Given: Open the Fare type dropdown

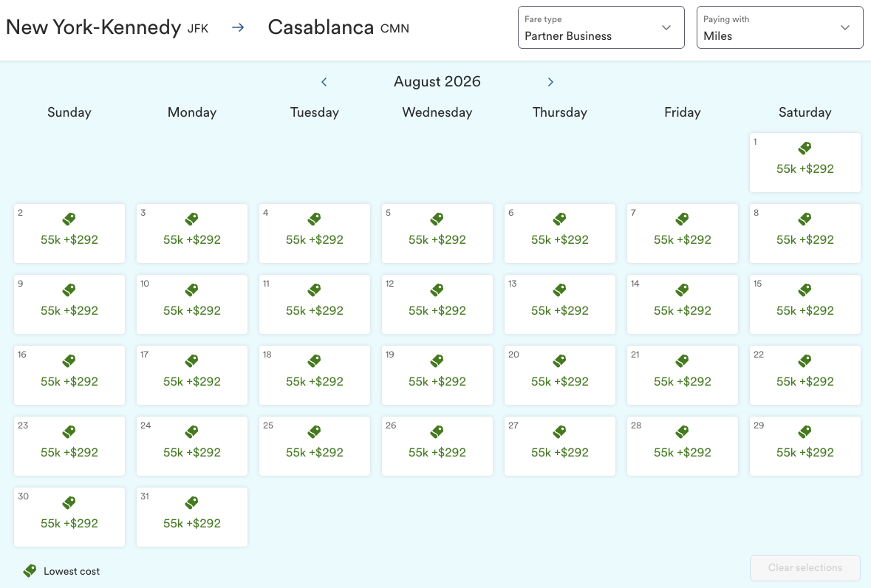Looking at the screenshot, I should point(601,27).
